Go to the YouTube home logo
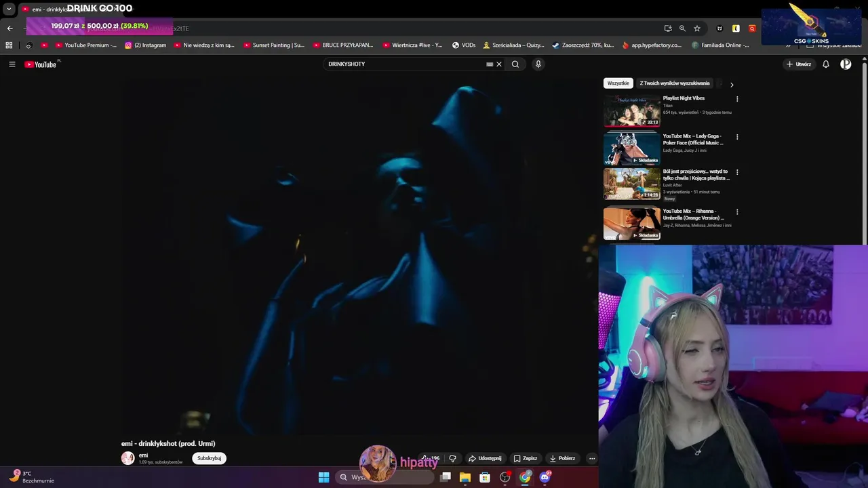This screenshot has height=488, width=868. click(41, 64)
